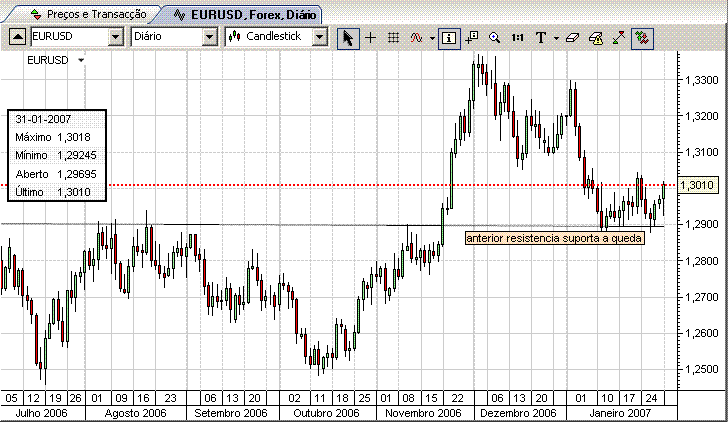
Task: Click the Julho 2006 month label
Action: pyautogui.click(x=42, y=413)
